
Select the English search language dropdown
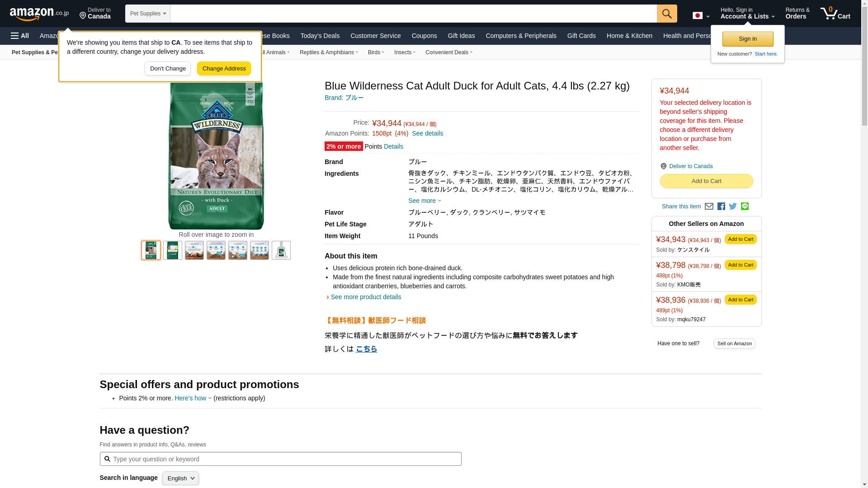[180, 479]
